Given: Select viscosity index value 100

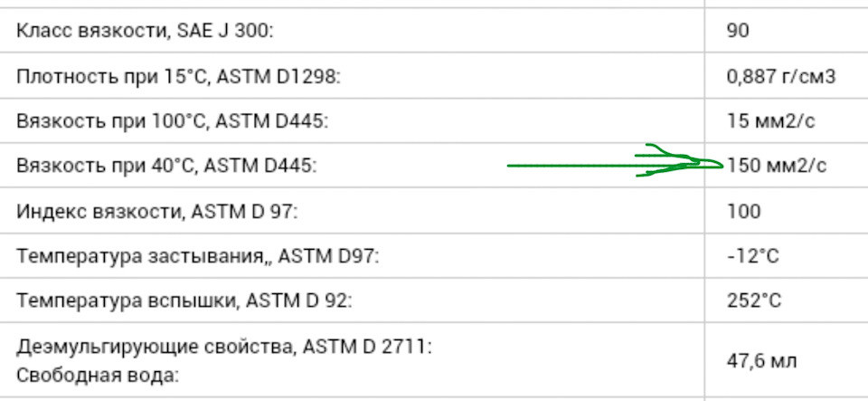Looking at the screenshot, I should click(743, 211).
